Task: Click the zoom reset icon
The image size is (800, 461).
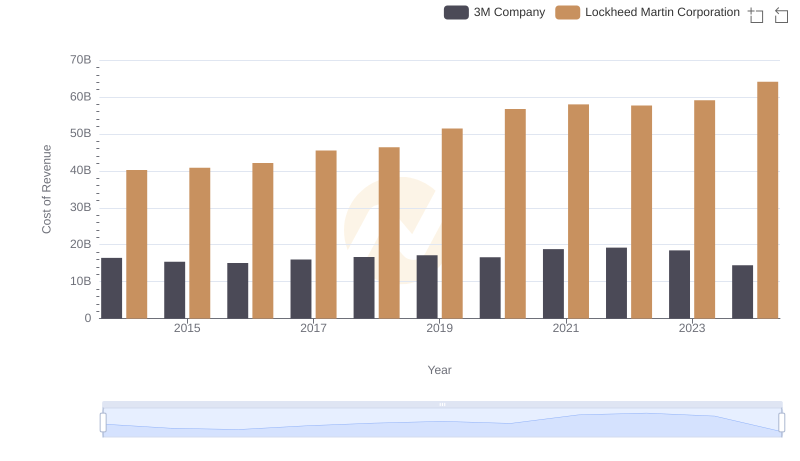Action: pyautogui.click(x=781, y=15)
